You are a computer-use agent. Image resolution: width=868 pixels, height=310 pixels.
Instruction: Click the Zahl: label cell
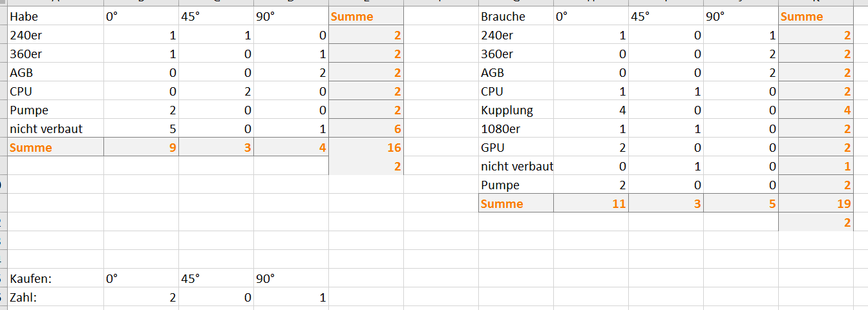(56, 297)
